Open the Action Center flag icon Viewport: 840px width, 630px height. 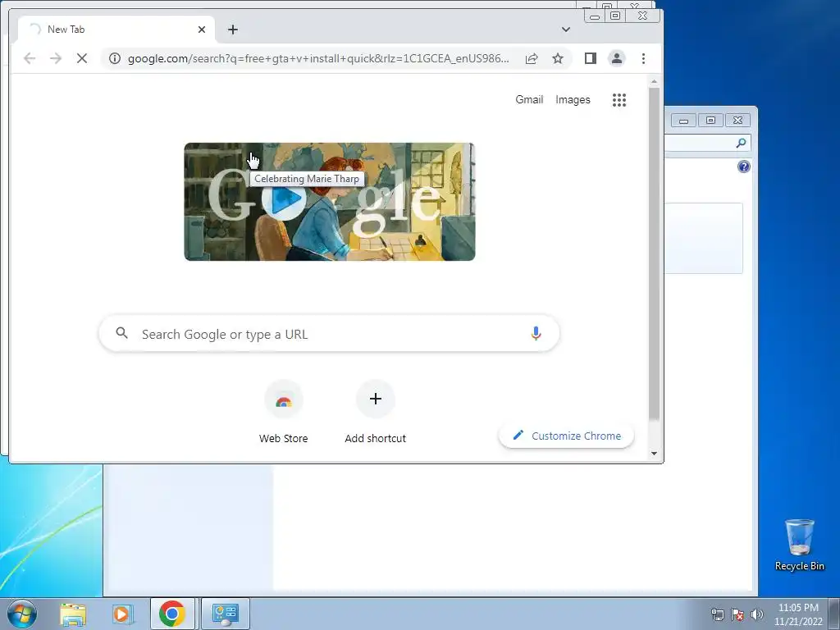coord(737,614)
